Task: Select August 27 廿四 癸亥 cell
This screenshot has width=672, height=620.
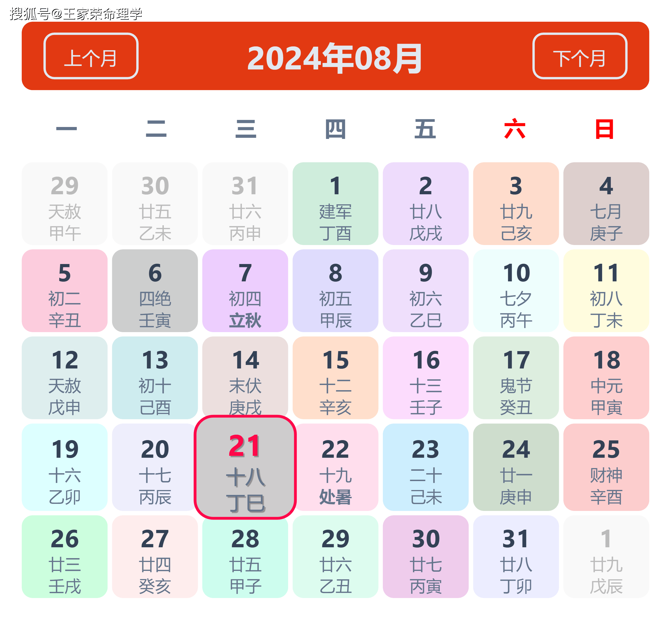Action: [155, 557]
